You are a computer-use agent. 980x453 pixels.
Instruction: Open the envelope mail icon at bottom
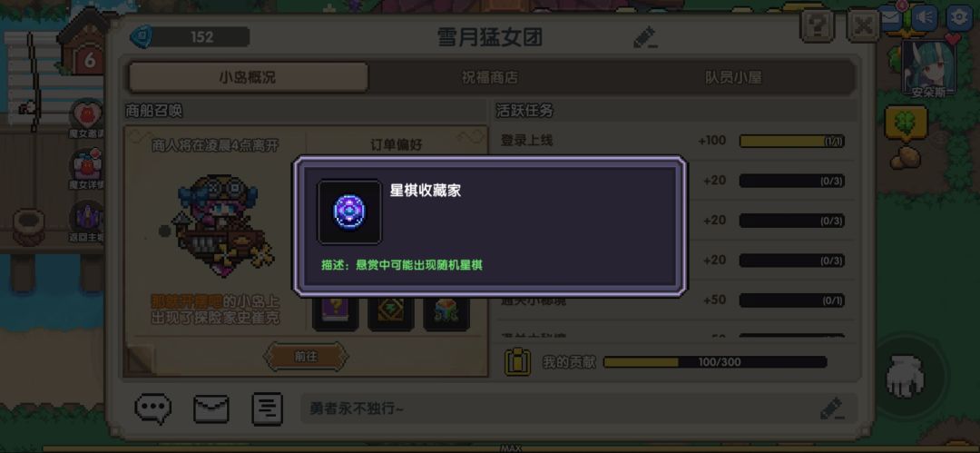(211, 409)
